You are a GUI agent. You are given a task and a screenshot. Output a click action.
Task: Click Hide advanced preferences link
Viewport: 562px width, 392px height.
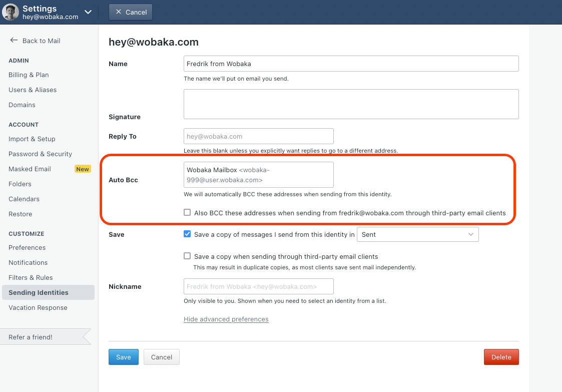pyautogui.click(x=226, y=319)
